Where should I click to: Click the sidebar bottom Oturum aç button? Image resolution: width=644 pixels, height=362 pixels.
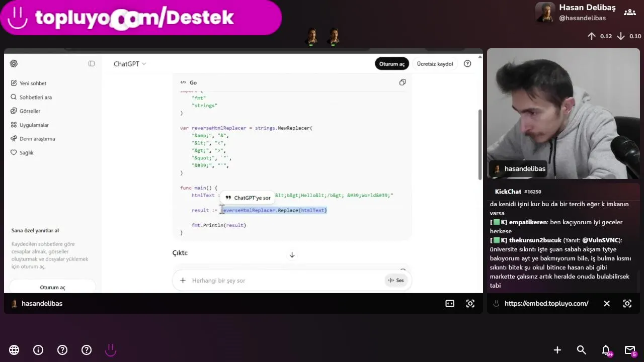[52, 287]
